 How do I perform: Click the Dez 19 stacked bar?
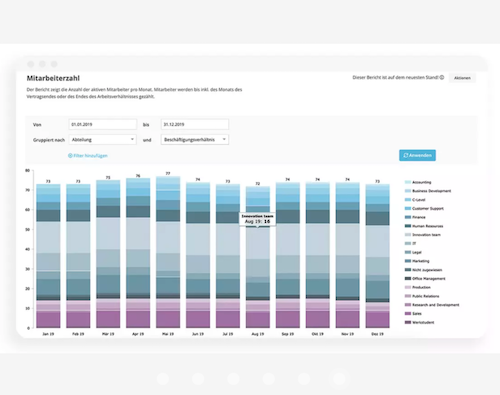pyautogui.click(x=377, y=256)
